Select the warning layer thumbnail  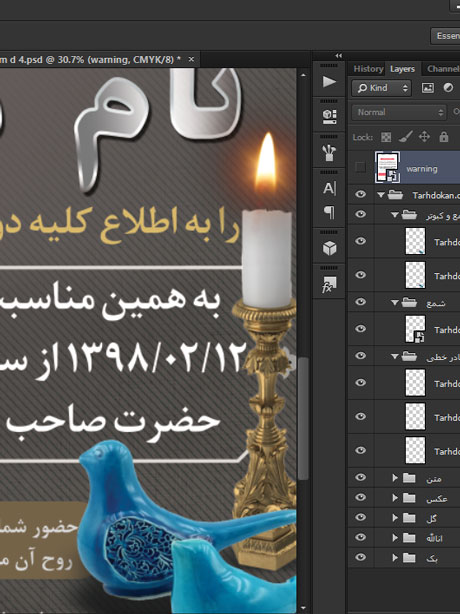[x=388, y=168]
